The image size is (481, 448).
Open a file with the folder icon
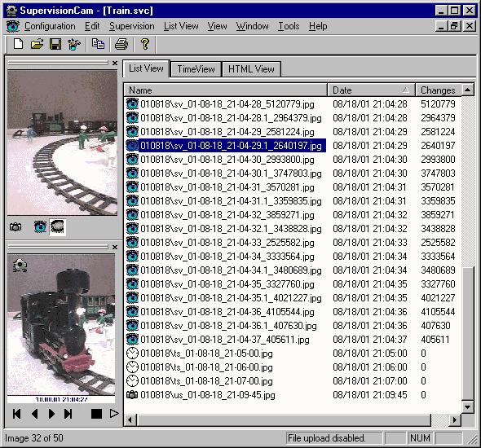pos(38,44)
